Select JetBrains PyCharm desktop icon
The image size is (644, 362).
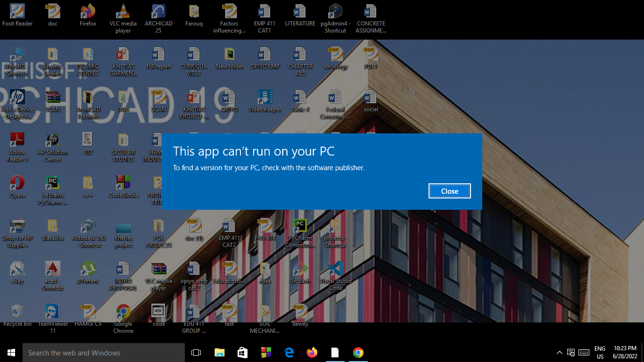click(53, 190)
